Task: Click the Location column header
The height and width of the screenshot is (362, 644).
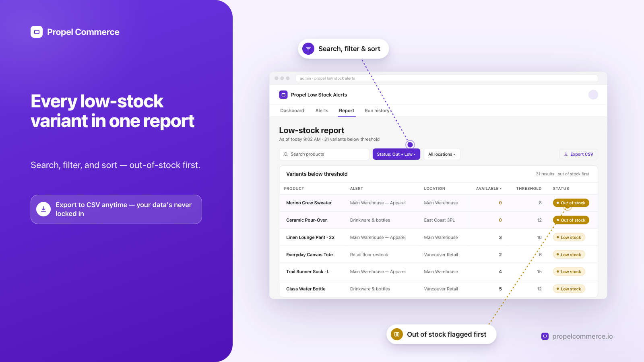Action: (x=434, y=188)
